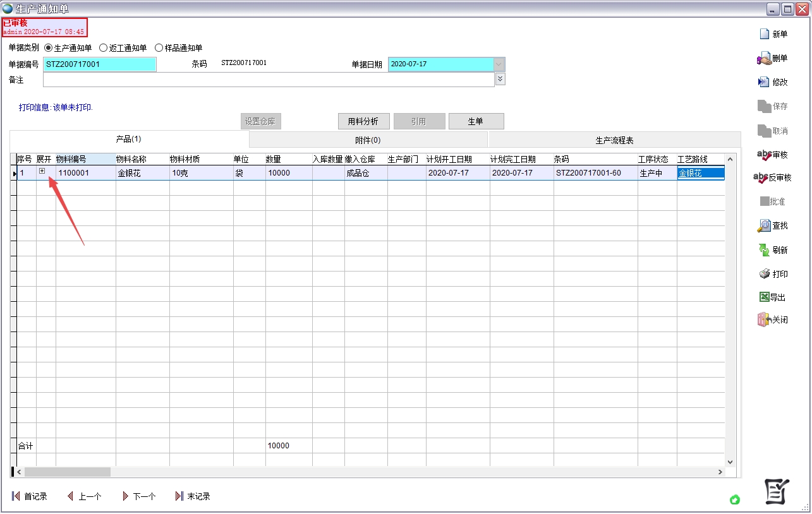Open 查找 (find) tool

coord(765,226)
